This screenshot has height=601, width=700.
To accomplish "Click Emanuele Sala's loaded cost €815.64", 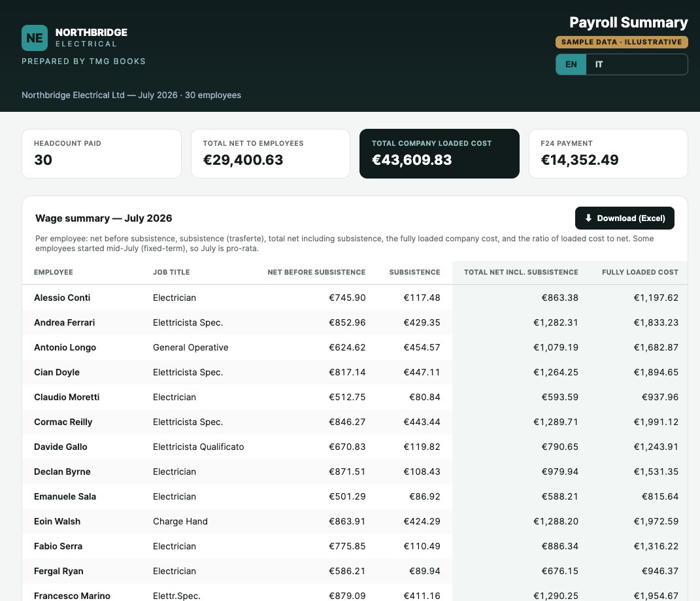I will (660, 496).
